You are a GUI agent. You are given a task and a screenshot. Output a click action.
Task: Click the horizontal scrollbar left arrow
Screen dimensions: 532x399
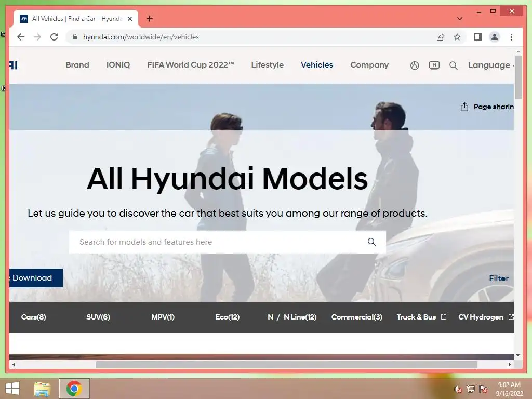coord(13,364)
